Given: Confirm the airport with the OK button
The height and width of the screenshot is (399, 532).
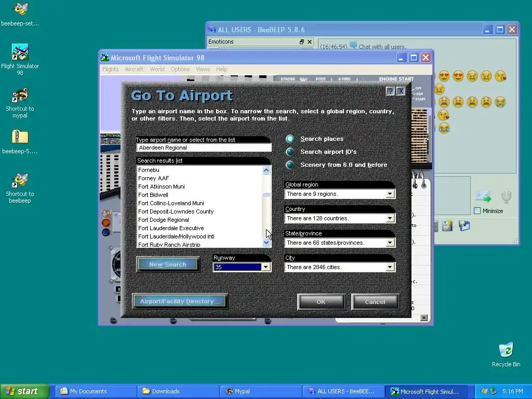Looking at the screenshot, I should 321,302.
